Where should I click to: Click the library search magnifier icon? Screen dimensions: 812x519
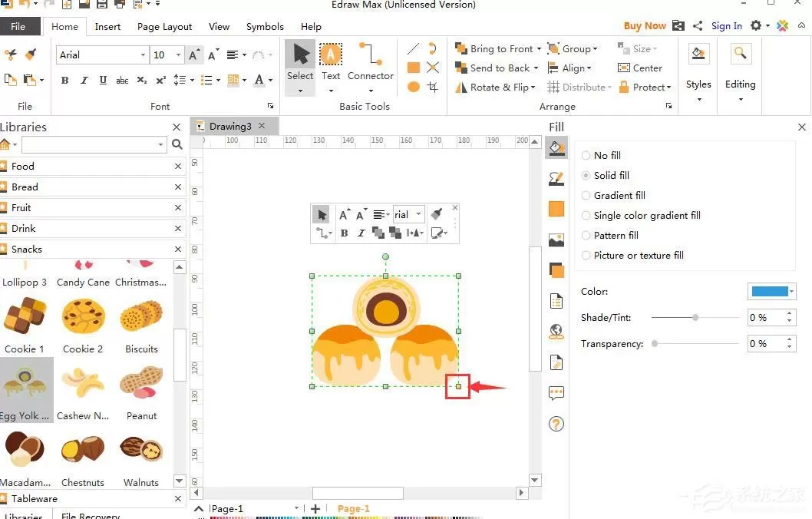pos(177,144)
